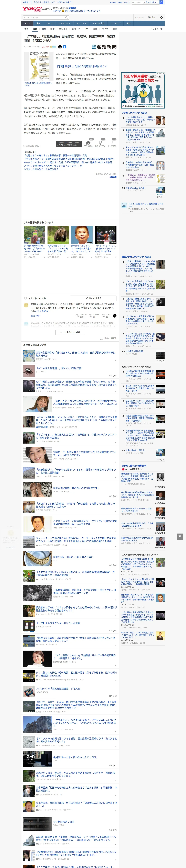Screen dimensions: 186x868
Task: Open the 国際 category tab
Action: coord(44,29)
